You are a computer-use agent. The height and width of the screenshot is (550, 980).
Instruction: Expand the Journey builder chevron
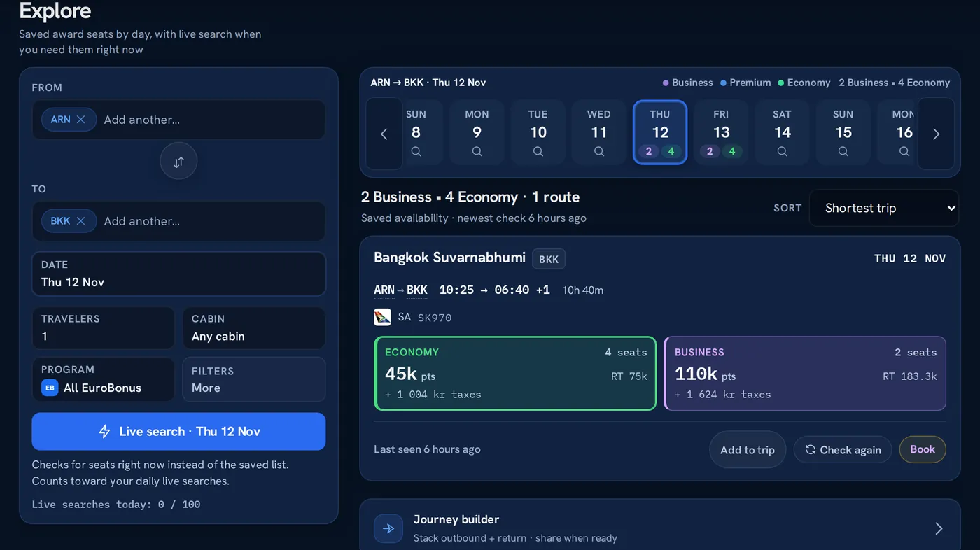tap(939, 528)
